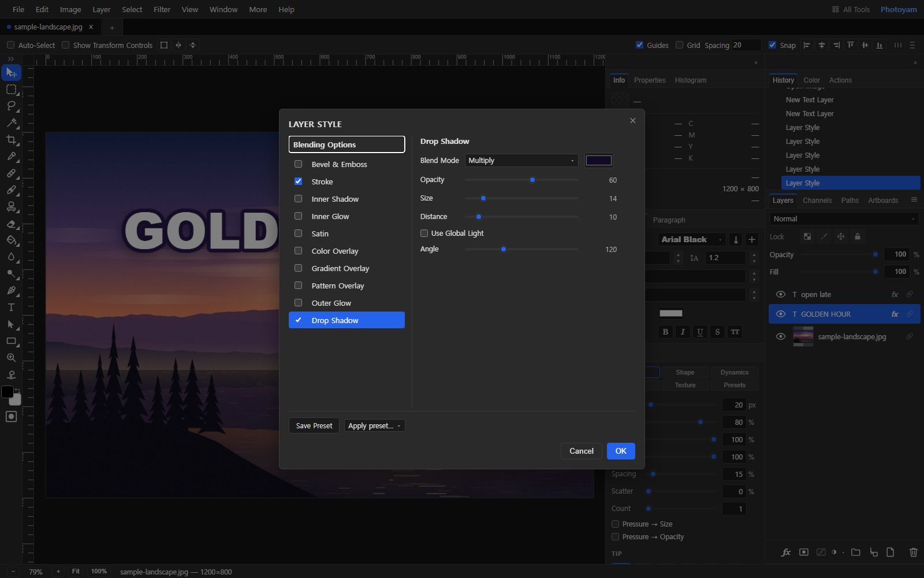The width and height of the screenshot is (924, 578).
Task: Select the Crop tool
Action: [x=11, y=139]
